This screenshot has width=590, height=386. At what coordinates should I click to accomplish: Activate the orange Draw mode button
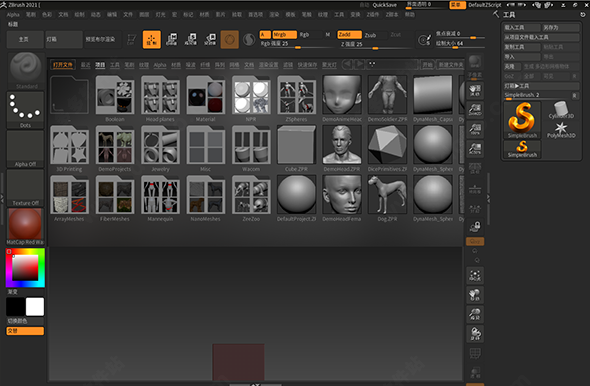click(x=152, y=40)
